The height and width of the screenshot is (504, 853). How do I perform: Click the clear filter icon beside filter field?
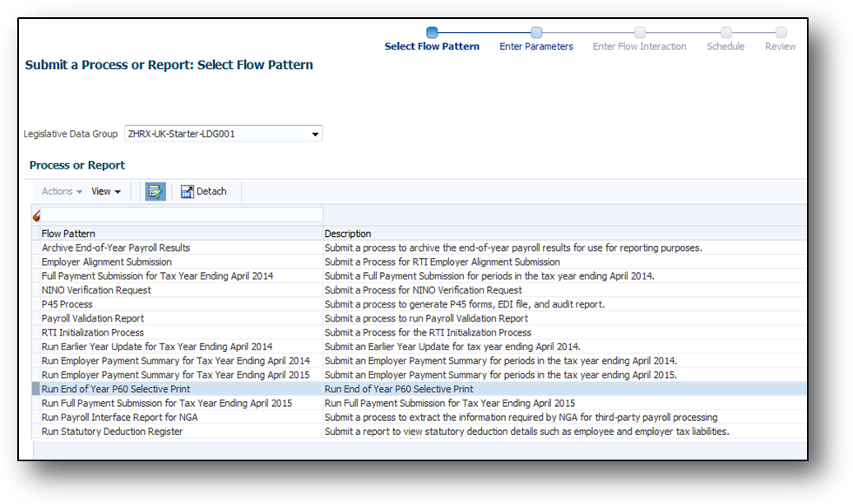coord(36,216)
